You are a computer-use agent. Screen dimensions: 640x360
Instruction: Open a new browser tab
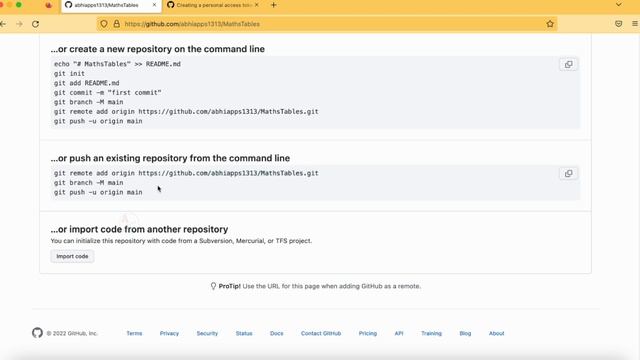point(273,5)
